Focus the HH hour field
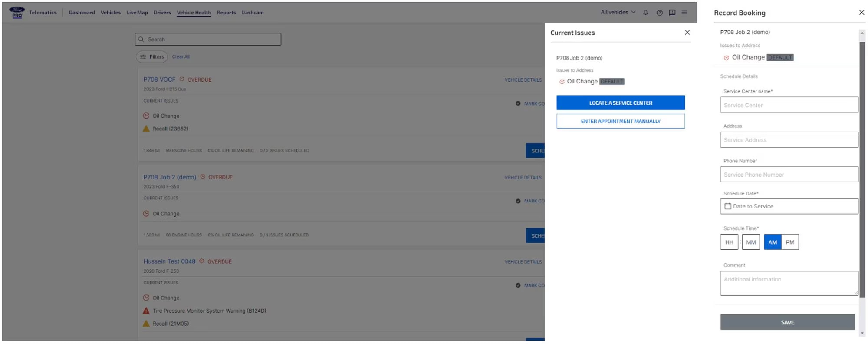The image size is (868, 344). (729, 242)
